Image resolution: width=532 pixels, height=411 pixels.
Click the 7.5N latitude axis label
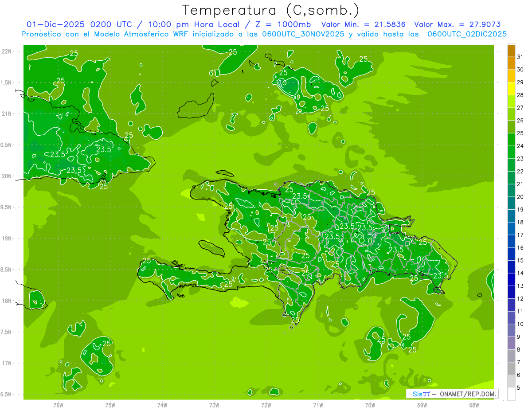(7, 332)
